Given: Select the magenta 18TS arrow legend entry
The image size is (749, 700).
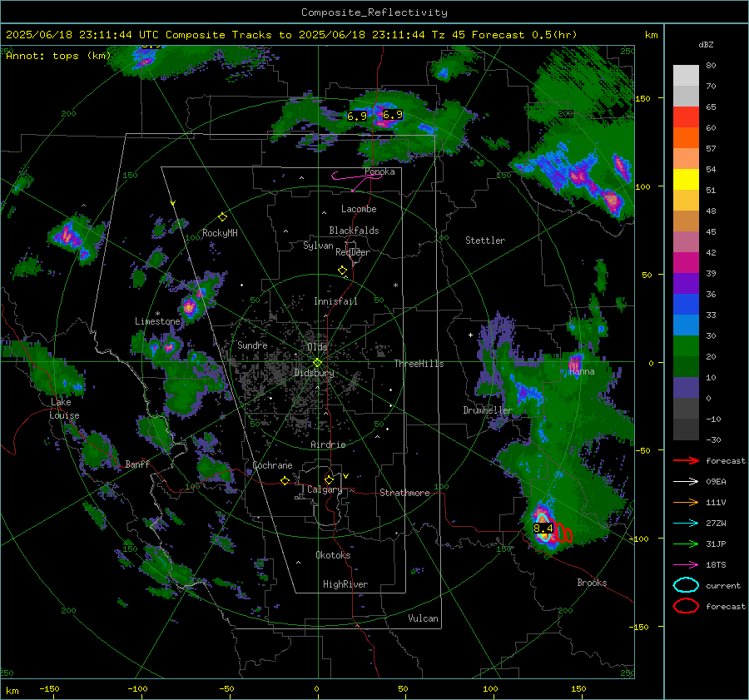Looking at the screenshot, I should coord(686,565).
